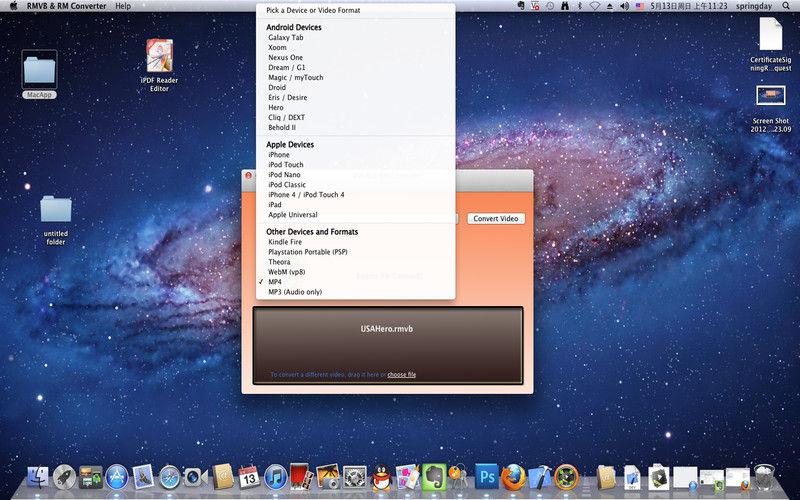Open the App Store dock icon

coord(117,478)
